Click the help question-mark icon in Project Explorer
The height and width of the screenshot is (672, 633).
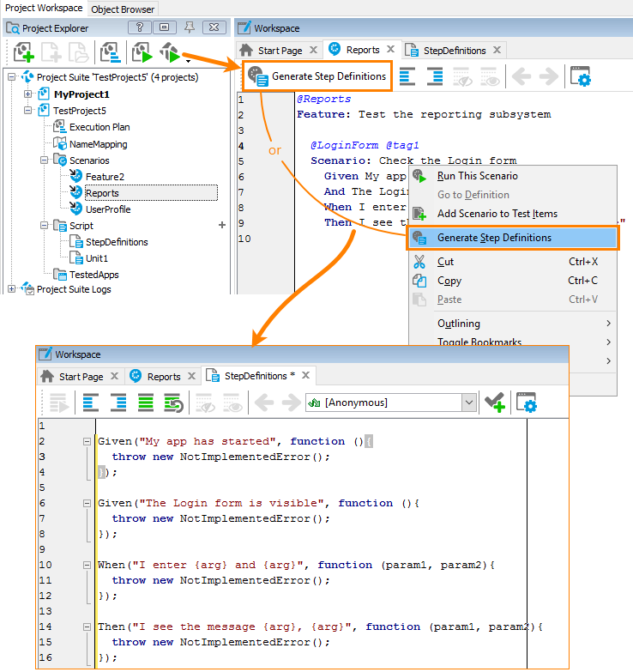pos(140,27)
